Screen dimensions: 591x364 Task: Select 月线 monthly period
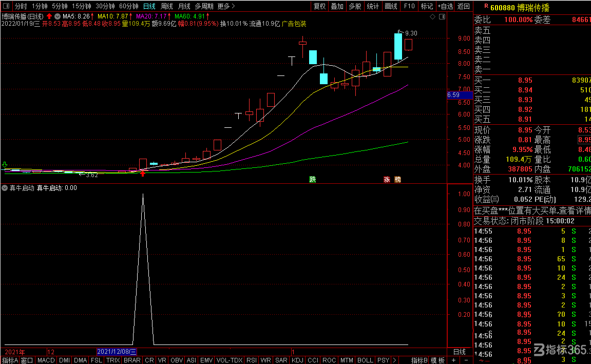(184, 6)
